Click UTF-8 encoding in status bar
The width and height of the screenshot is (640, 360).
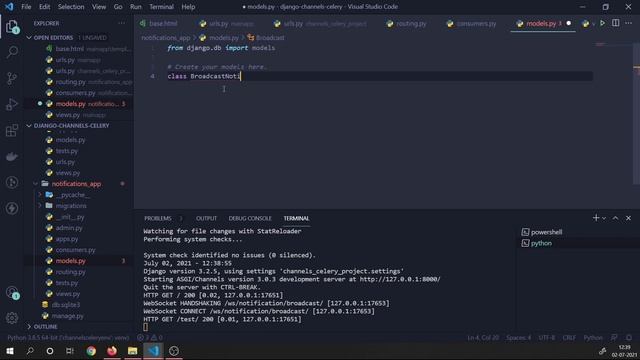(x=547, y=338)
